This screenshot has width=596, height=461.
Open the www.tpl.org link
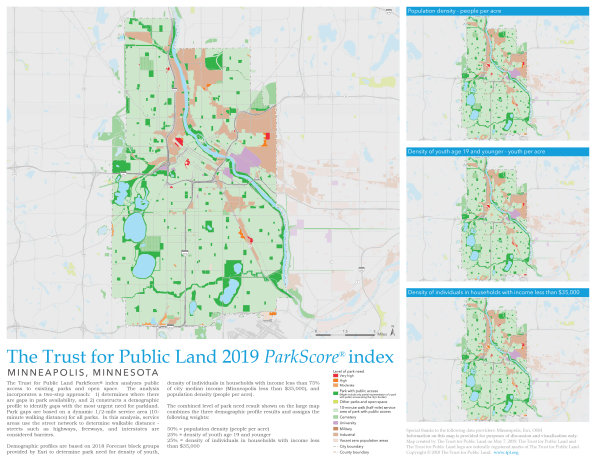tap(507, 453)
